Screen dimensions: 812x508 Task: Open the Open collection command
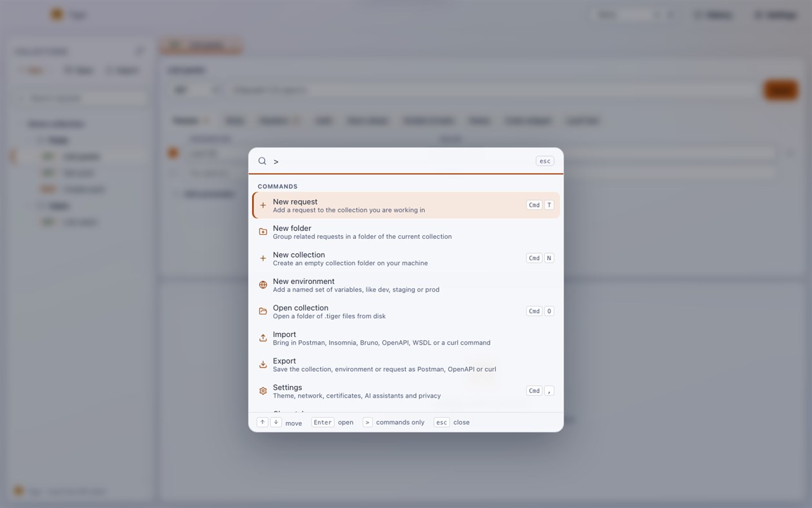(x=406, y=311)
